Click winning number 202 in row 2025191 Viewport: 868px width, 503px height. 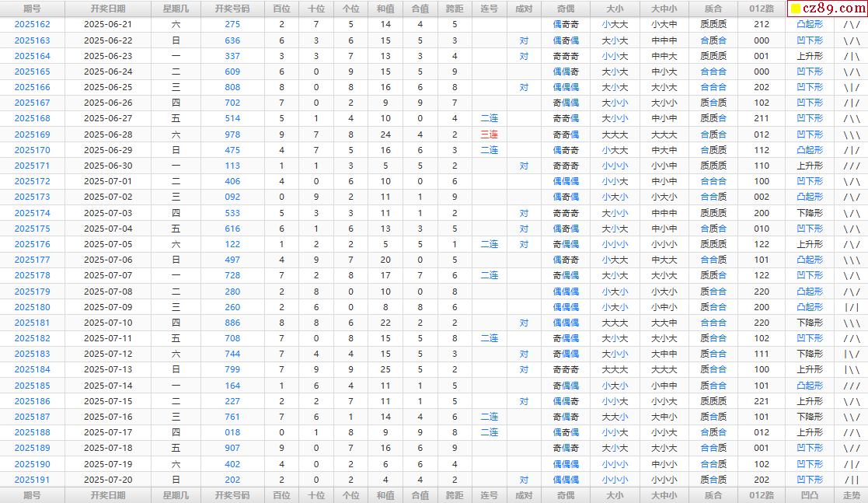tap(232, 480)
